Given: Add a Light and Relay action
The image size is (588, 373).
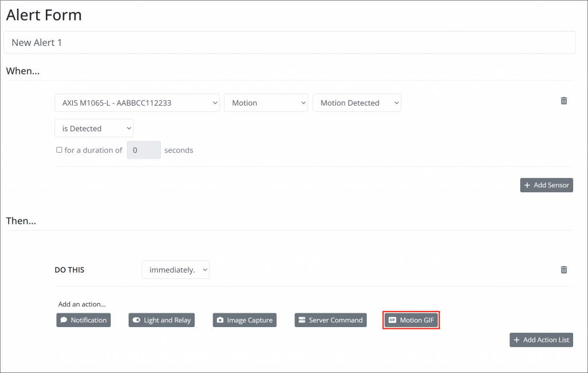Looking at the screenshot, I should click(x=161, y=320).
